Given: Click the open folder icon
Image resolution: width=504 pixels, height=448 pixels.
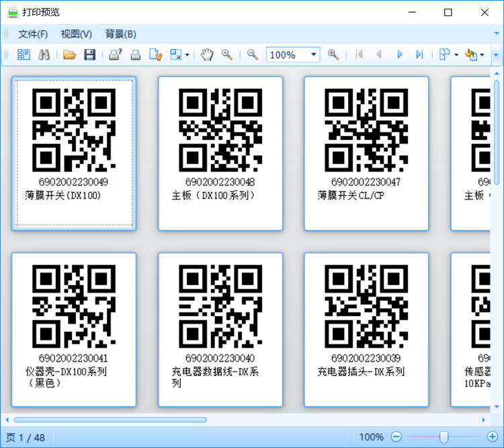Looking at the screenshot, I should (x=69, y=54).
